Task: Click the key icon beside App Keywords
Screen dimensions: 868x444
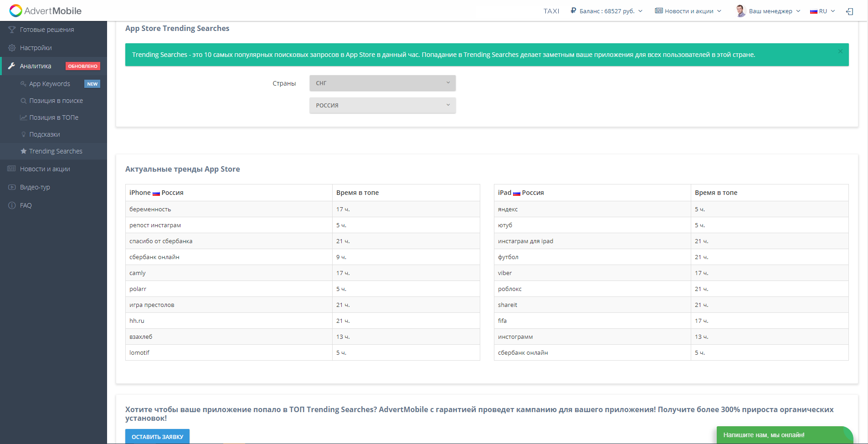Action: (x=23, y=84)
